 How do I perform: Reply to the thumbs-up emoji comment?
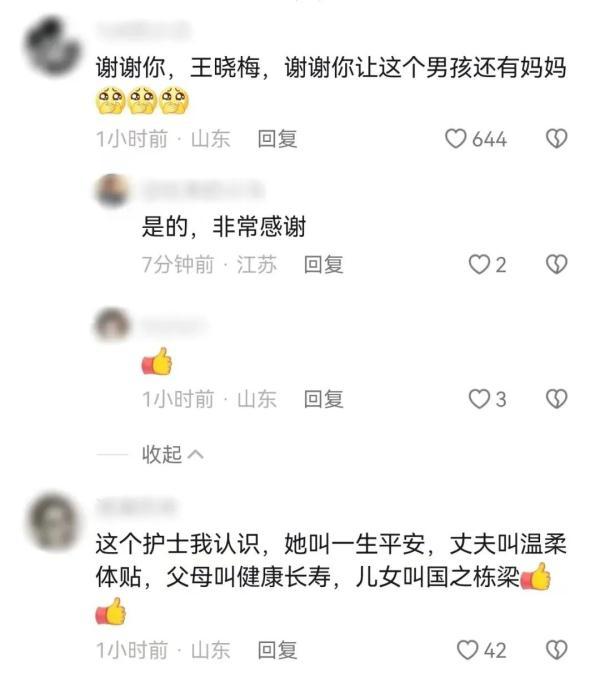(x=324, y=399)
